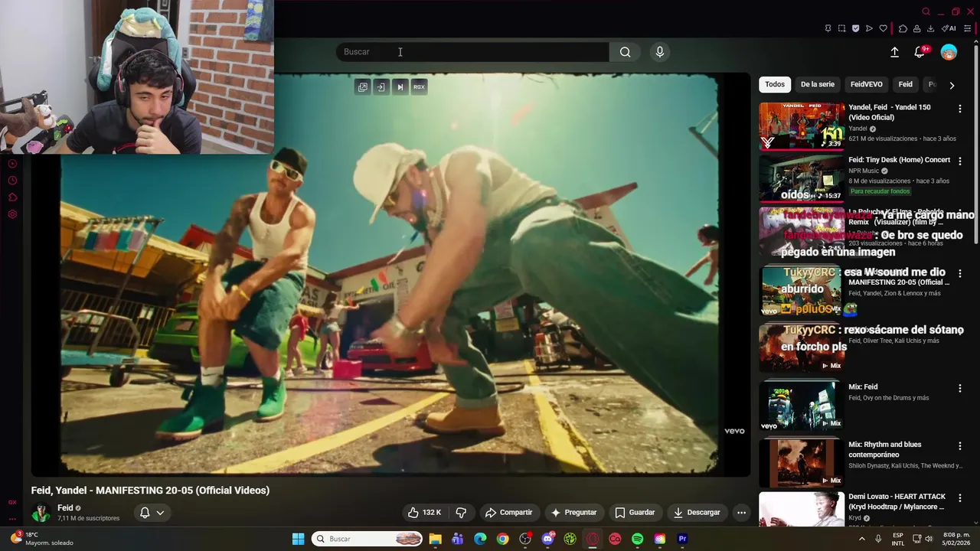980x551 pixels.
Task: Select the De la serie chip
Action: (x=818, y=84)
